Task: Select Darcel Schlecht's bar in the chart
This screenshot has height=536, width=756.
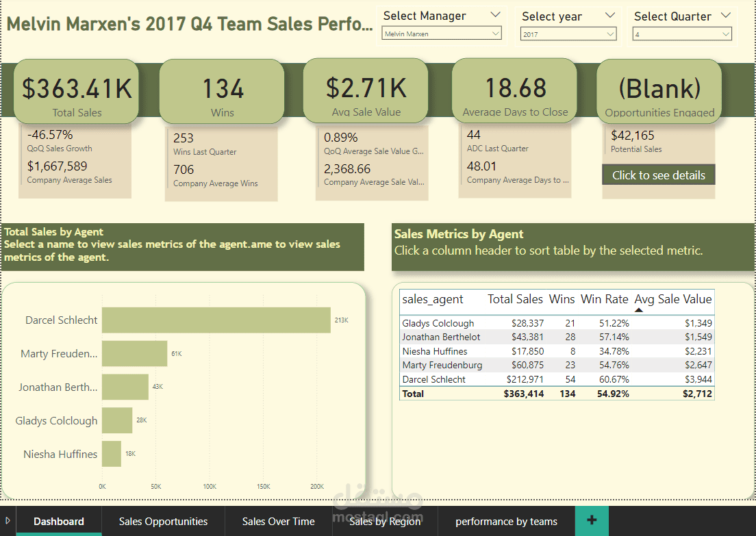Action: 216,320
